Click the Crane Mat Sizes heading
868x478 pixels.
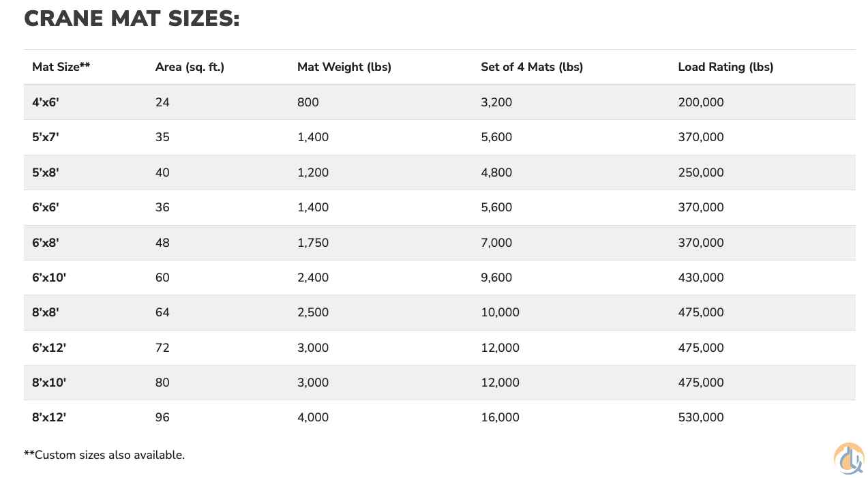click(132, 18)
